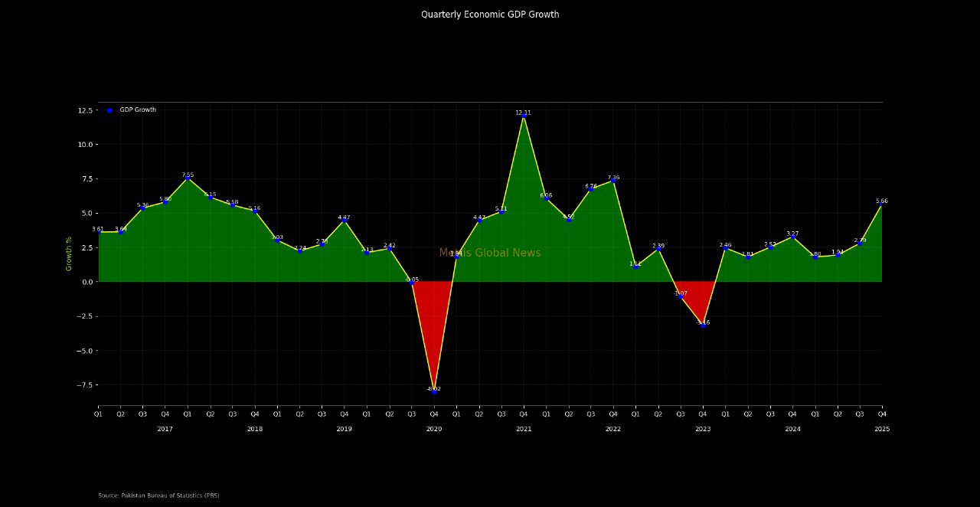Viewport: 980px width, 507px height.
Task: Click the 3.27 data point marker
Action: tap(792, 237)
